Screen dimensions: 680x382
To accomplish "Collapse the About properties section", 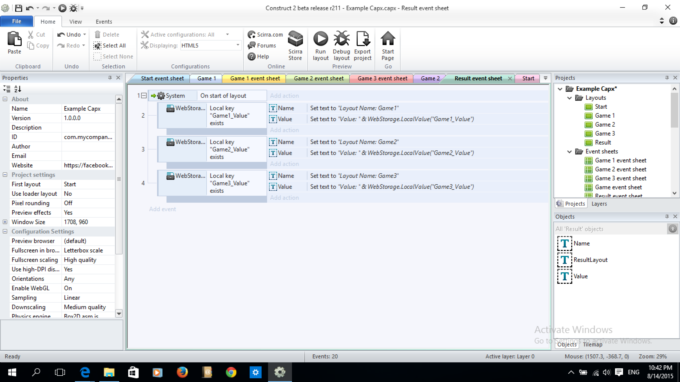I will [5, 99].
